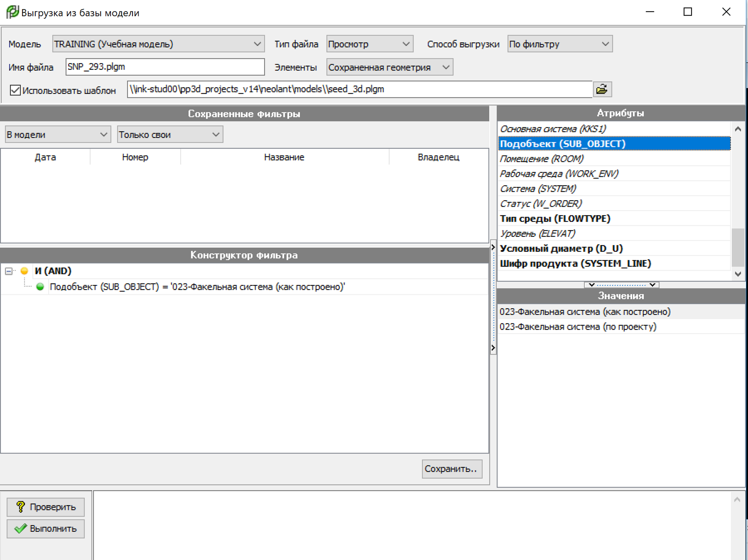Collapse the И (AND) tree node
Screen dimensions: 748x560
pos(9,271)
